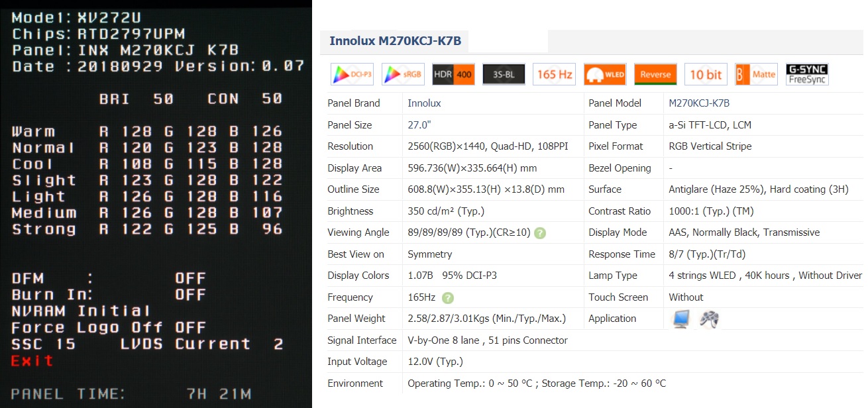Select the Light blue light row

coord(147,196)
